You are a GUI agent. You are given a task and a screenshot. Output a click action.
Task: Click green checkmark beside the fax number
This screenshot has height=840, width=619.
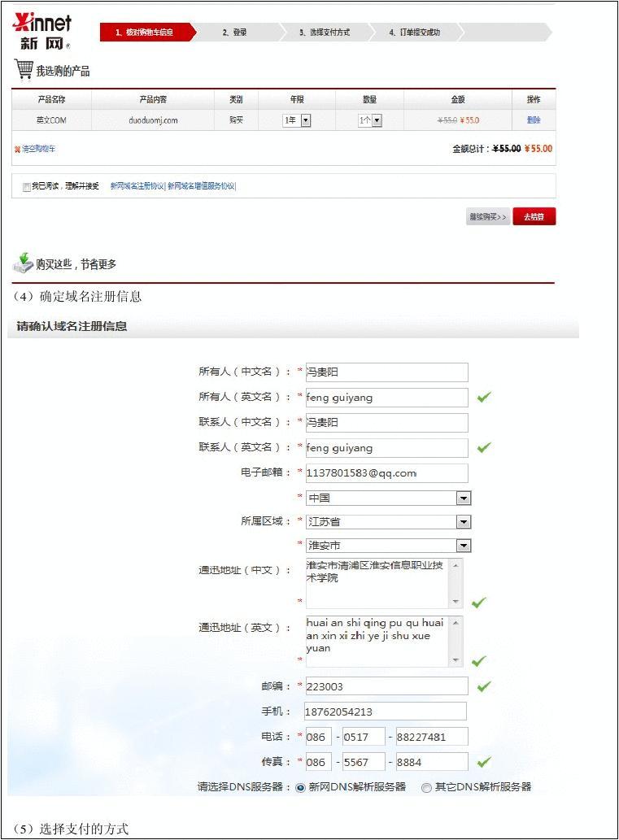click(484, 762)
